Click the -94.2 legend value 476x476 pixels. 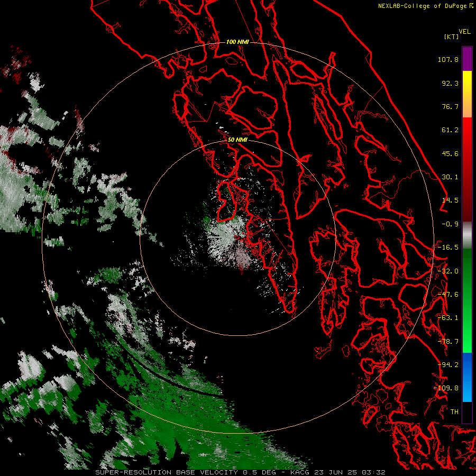click(x=448, y=365)
